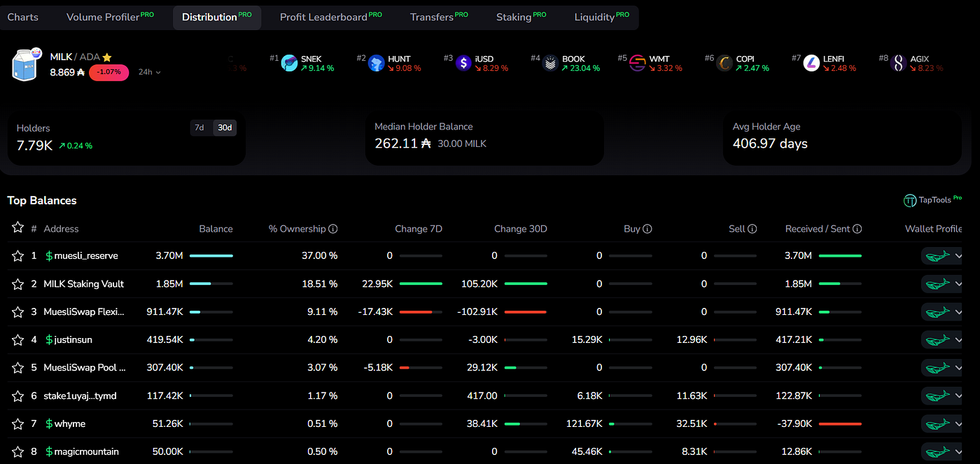This screenshot has width=980, height=464.
Task: Click the whale profile icon for muesli_reserve
Action: coord(937,257)
